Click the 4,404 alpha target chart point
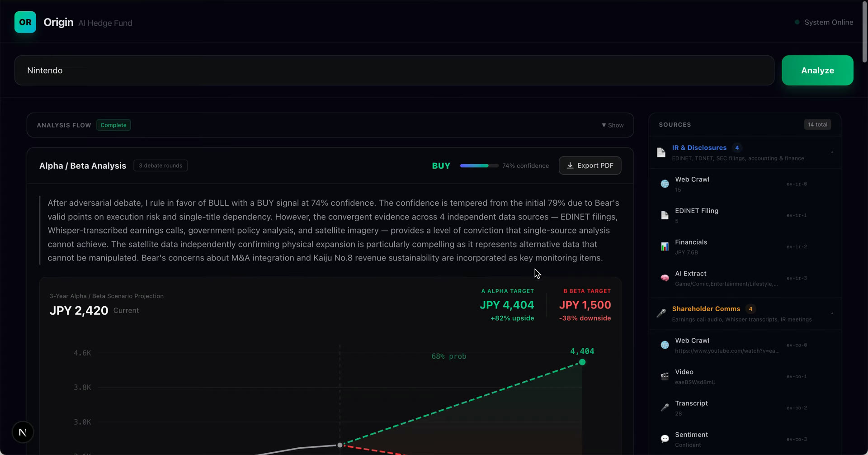This screenshot has width=868, height=455. click(582, 362)
